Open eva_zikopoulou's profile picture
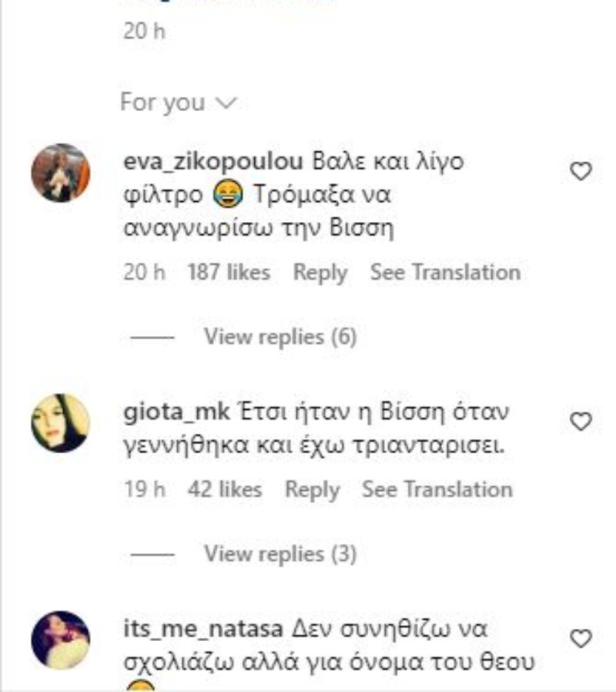Viewport: 616px width, 692px height. pos(60,173)
